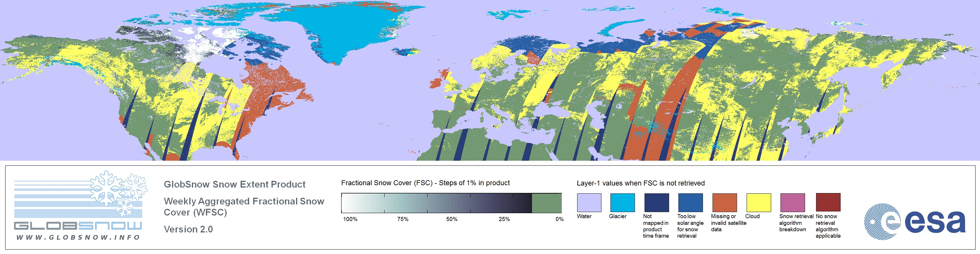Click the 'Version 2.0' text
Screen dimensions: 980x254
(188, 229)
